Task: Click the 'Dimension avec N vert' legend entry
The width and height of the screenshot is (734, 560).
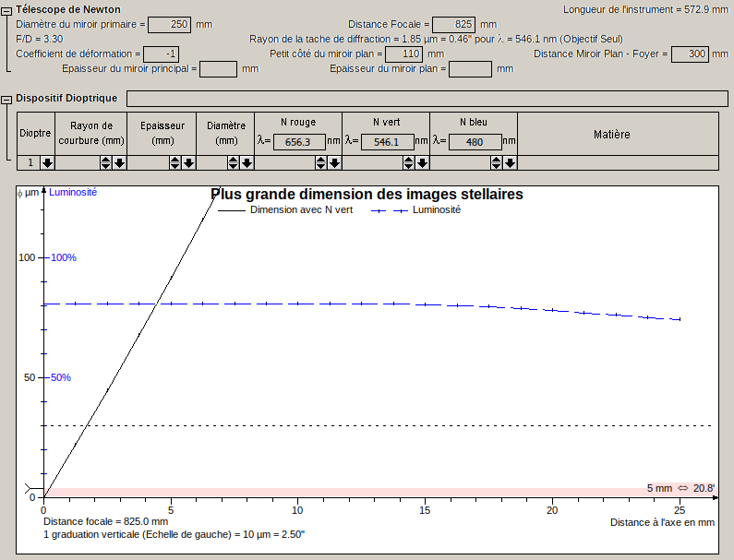Action: [x=285, y=210]
